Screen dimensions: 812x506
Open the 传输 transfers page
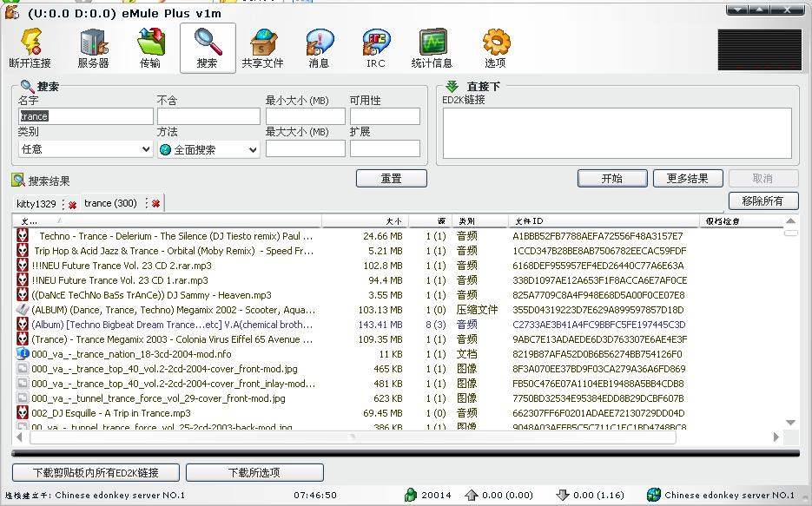point(150,48)
